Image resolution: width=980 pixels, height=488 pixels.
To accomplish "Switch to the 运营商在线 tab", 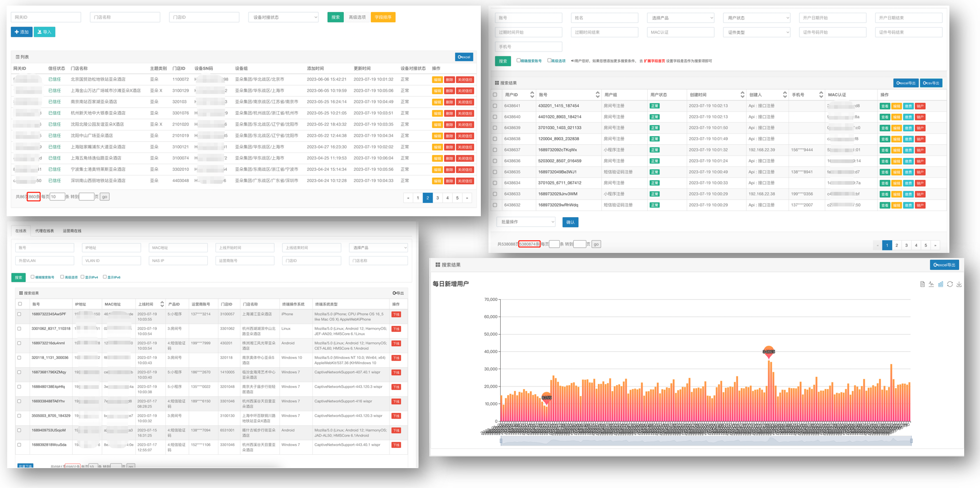I will pos(72,231).
